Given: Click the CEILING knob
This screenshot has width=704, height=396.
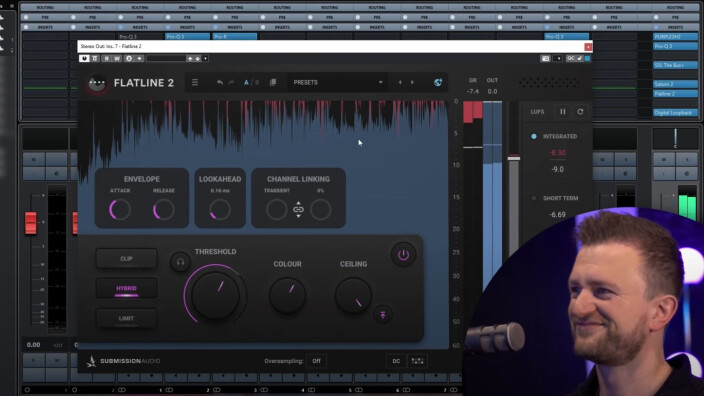Looking at the screenshot, I should click(x=353, y=295).
